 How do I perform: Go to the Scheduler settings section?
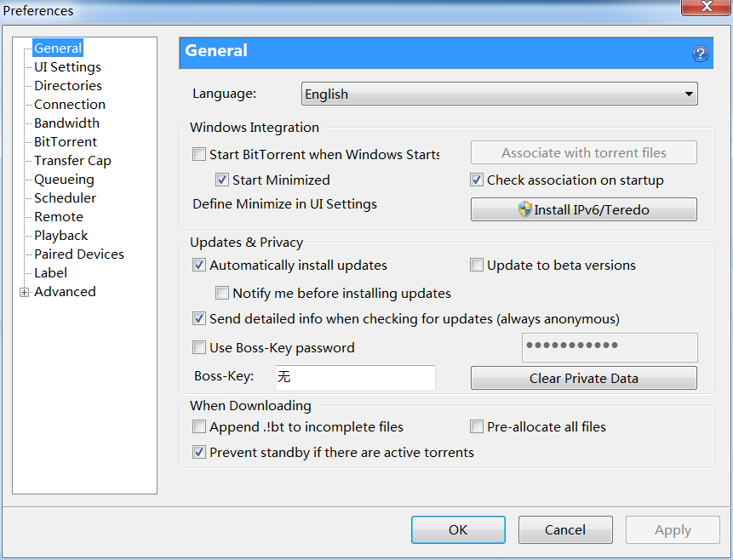pyautogui.click(x=65, y=198)
